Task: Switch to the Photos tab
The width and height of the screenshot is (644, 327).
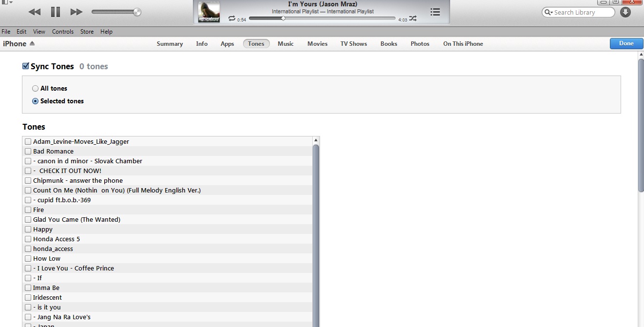Action: pyautogui.click(x=420, y=44)
